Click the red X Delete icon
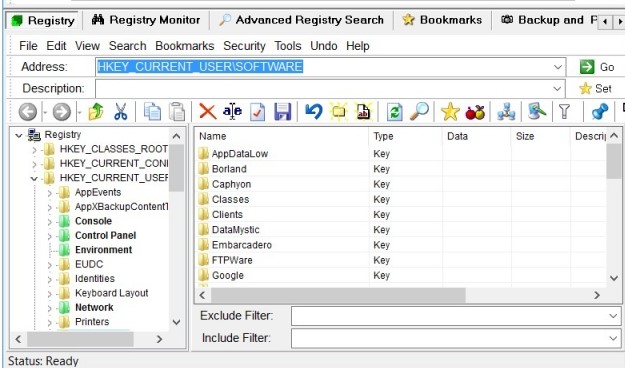This screenshot has height=368, width=625. click(207, 112)
